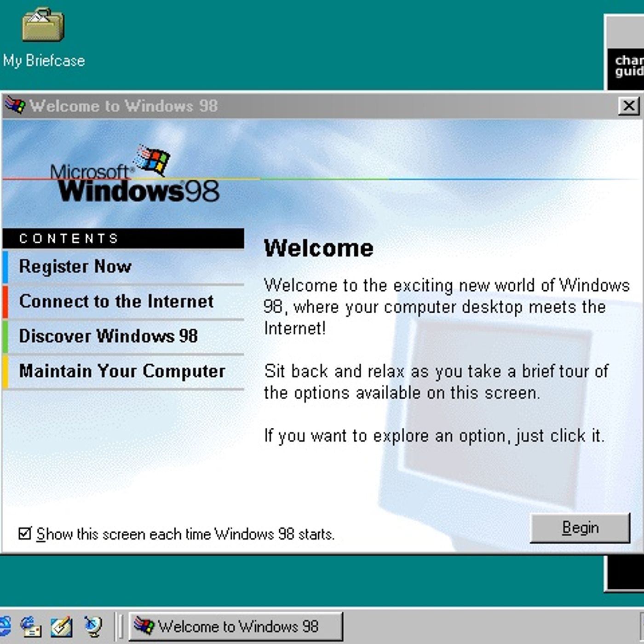Uncheck Show this screen each time Windows 98 starts

click(24, 534)
